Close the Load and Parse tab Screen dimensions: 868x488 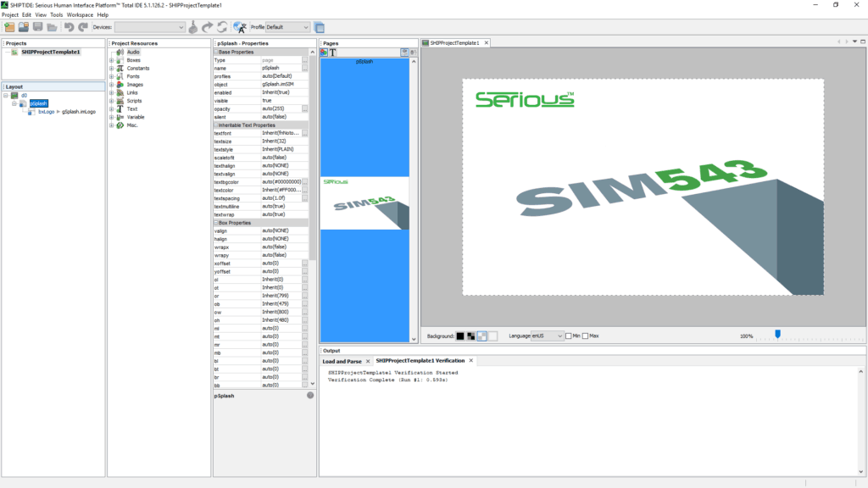coord(368,361)
